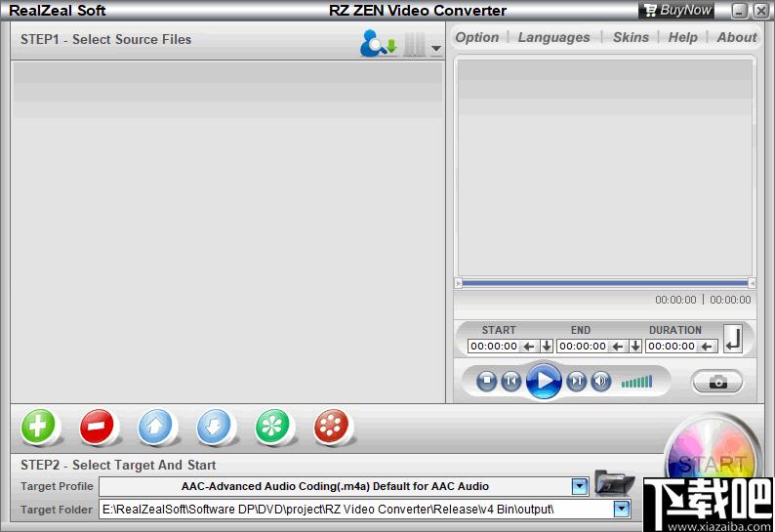Click the red film reel button
The height and width of the screenshot is (532, 775).
coord(331,427)
